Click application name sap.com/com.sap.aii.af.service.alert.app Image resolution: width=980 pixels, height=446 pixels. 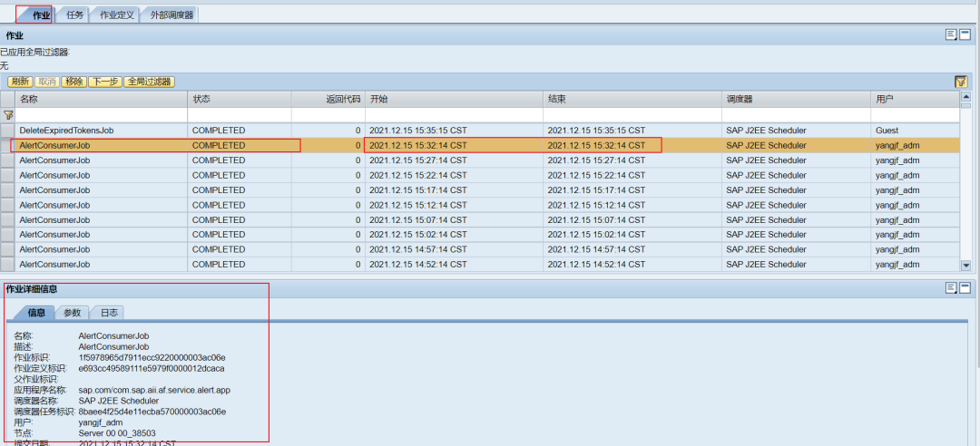click(x=154, y=390)
